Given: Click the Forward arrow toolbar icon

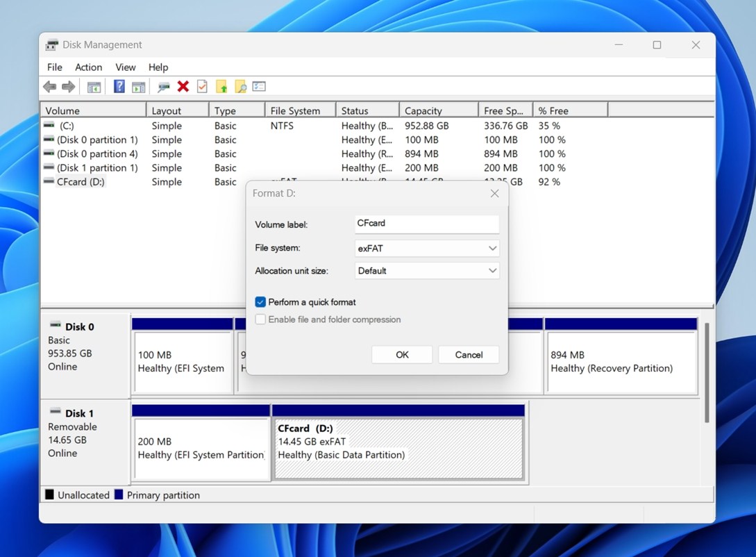Looking at the screenshot, I should pos(69,87).
